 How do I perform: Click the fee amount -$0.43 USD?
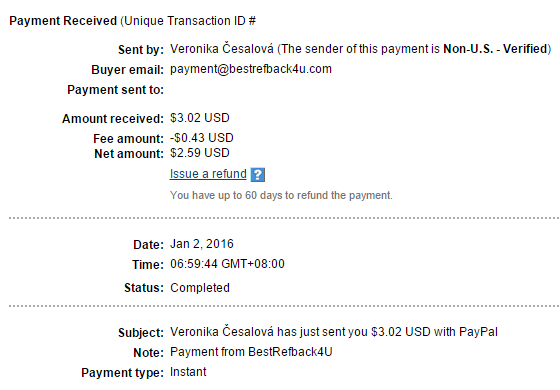point(202,138)
